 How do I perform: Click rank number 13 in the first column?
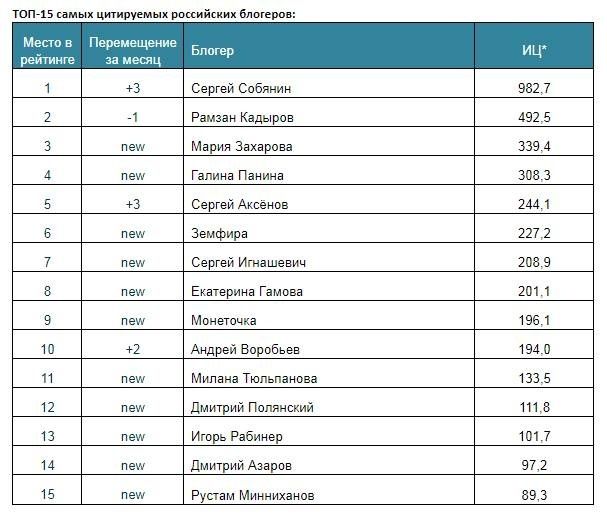pos(47,437)
